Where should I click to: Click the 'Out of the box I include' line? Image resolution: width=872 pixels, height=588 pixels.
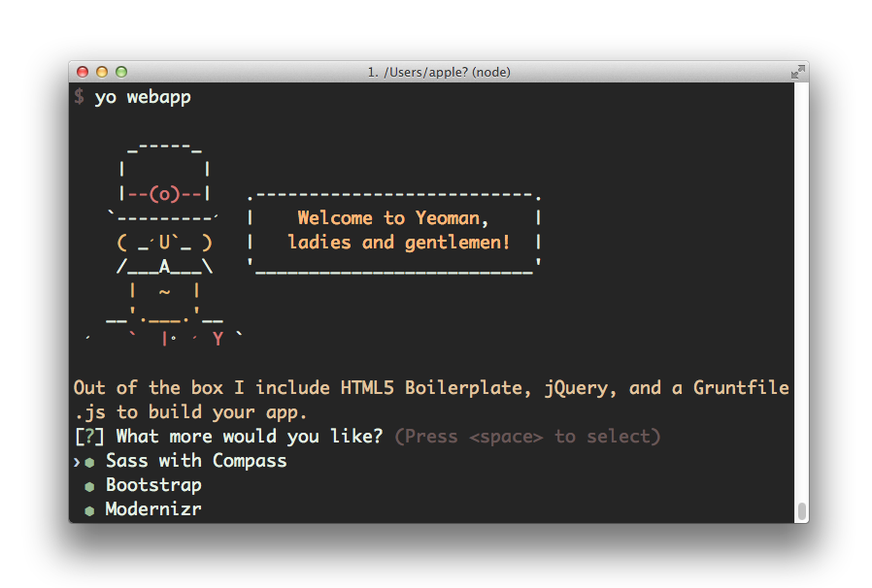coord(431,388)
